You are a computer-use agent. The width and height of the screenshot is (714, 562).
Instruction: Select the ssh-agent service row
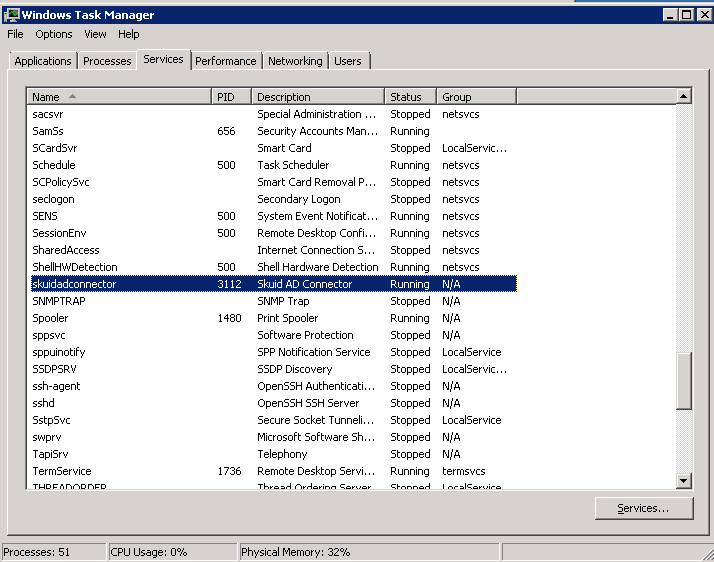(x=274, y=386)
